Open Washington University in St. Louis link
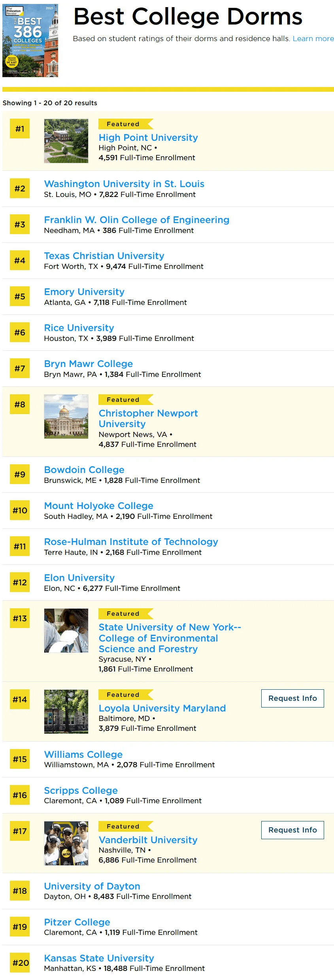This screenshot has width=334, height=980. (124, 184)
